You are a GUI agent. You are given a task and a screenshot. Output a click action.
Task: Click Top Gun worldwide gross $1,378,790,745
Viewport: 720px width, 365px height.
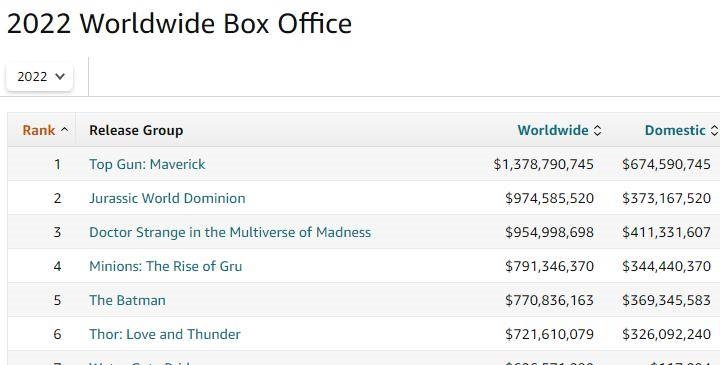tap(543, 164)
